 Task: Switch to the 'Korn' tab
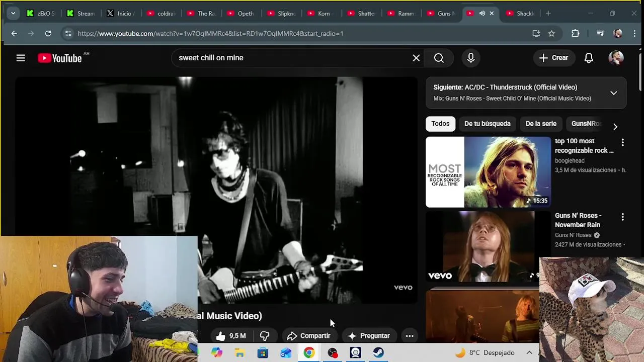[321, 14]
